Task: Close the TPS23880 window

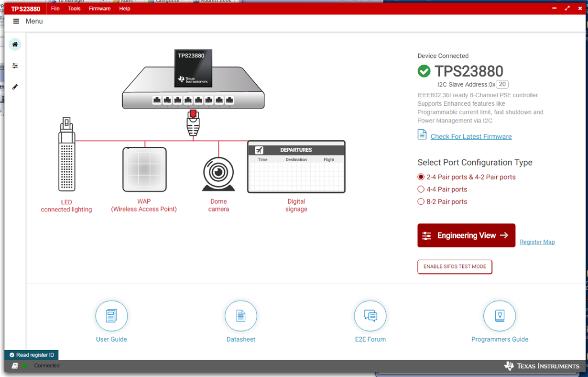Action: coord(580,8)
